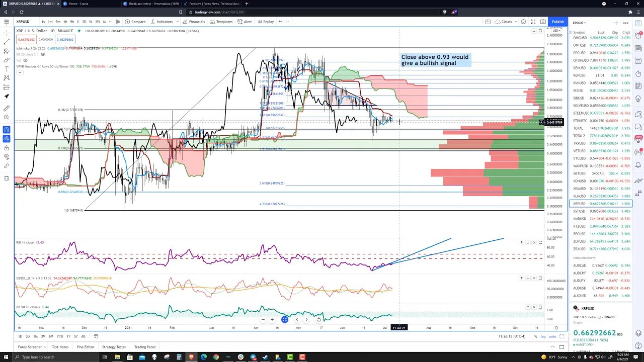Open the watchlist panel icon in right sidebar

point(638,23)
